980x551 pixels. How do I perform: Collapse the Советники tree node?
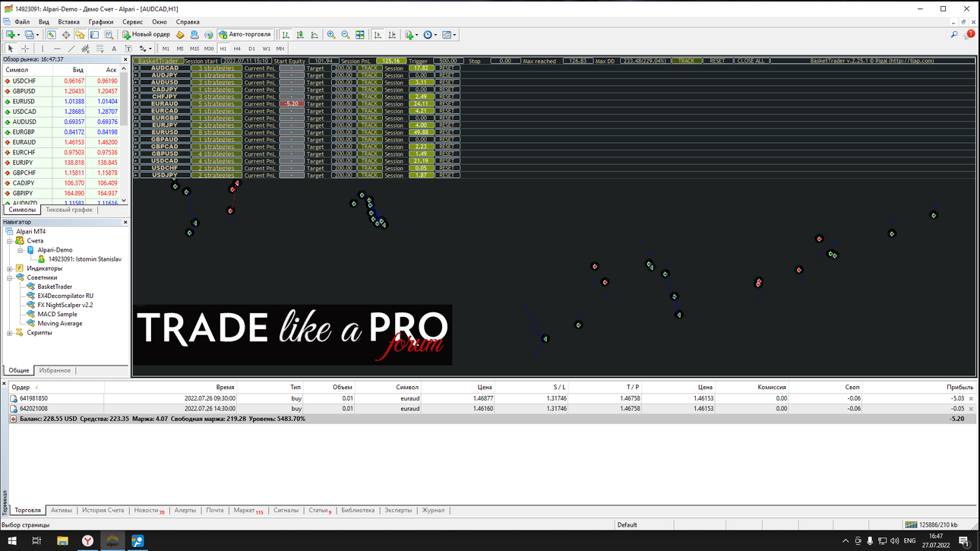9,277
